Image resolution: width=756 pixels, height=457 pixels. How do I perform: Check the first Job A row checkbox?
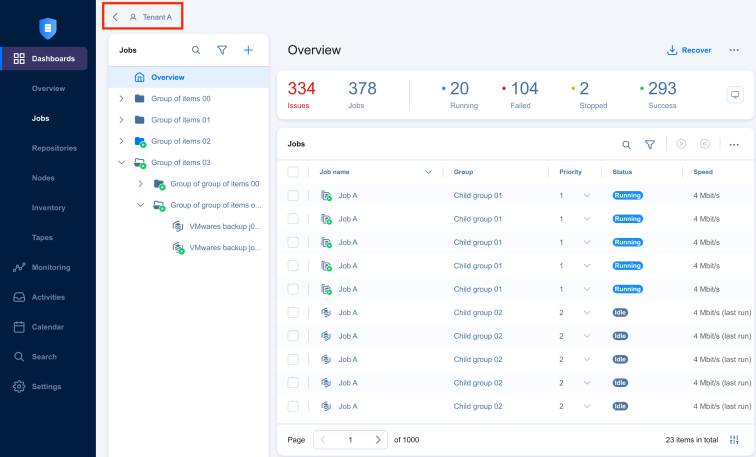coord(293,195)
